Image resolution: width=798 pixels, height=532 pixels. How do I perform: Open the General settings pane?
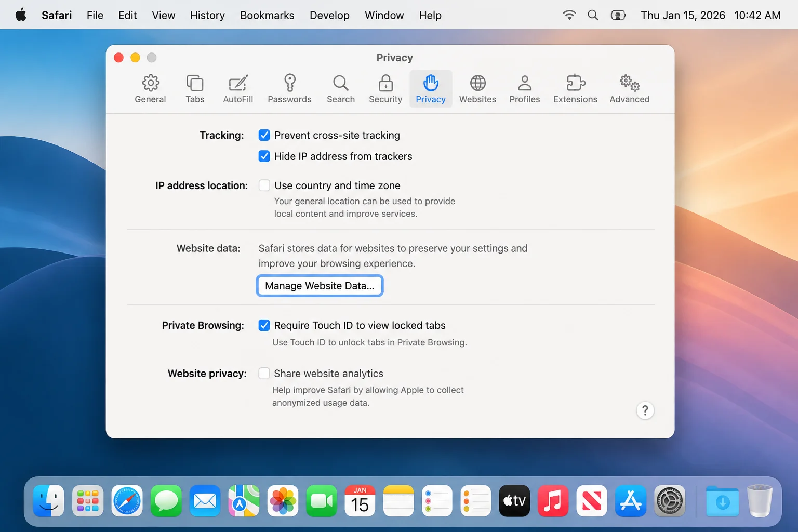pos(150,89)
